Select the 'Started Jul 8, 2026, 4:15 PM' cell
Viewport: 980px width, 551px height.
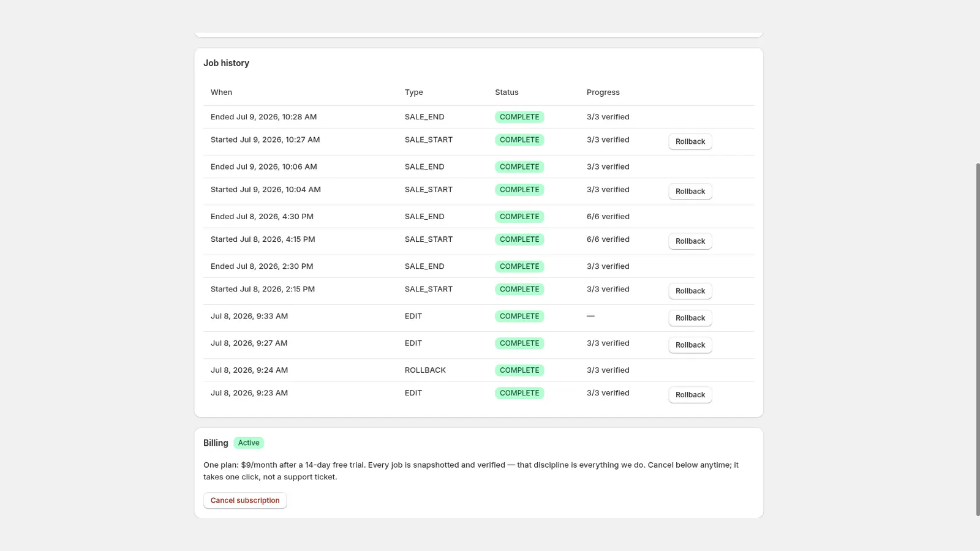[x=300, y=241]
